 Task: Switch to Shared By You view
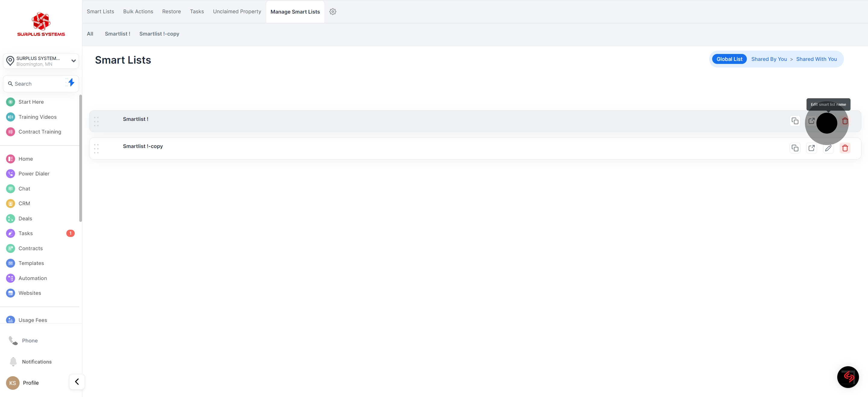pos(769,59)
